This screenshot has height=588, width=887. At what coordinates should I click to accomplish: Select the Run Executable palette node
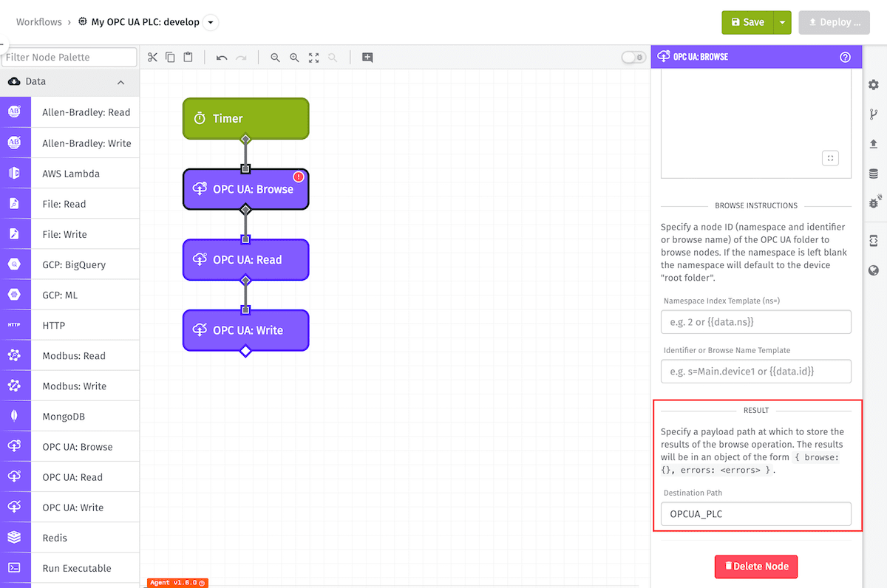point(69,568)
